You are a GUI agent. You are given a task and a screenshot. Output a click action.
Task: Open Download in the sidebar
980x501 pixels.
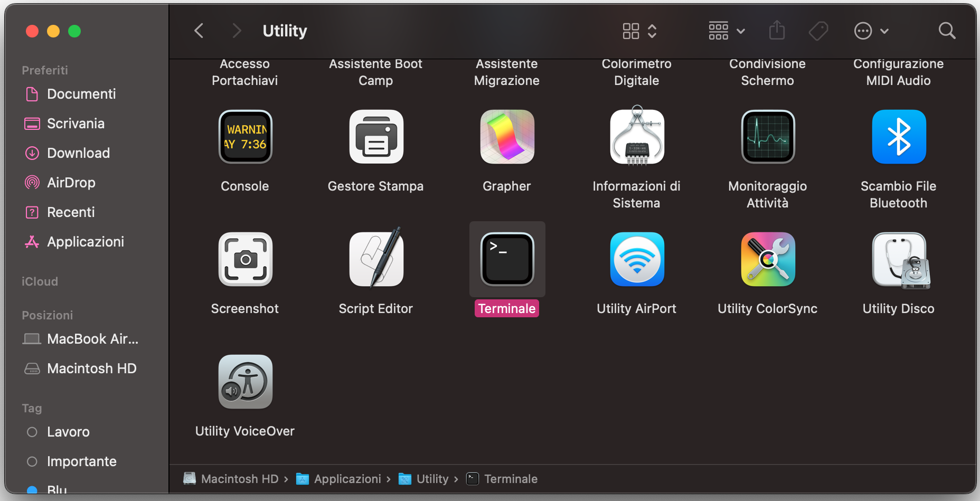coord(78,153)
